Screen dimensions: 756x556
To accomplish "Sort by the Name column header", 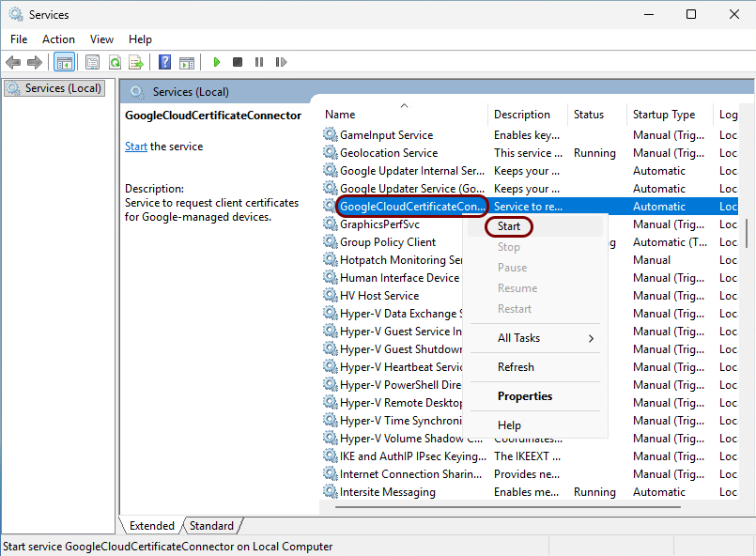I will click(x=404, y=115).
